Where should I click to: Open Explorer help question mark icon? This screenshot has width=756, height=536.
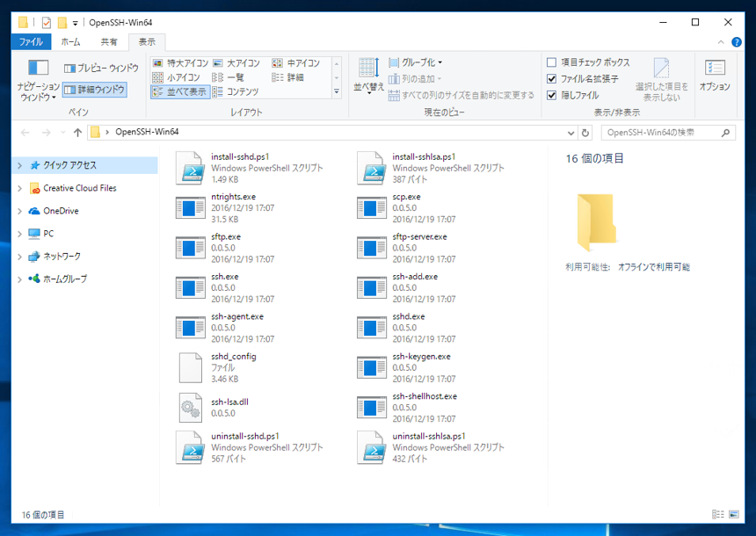coord(737,42)
